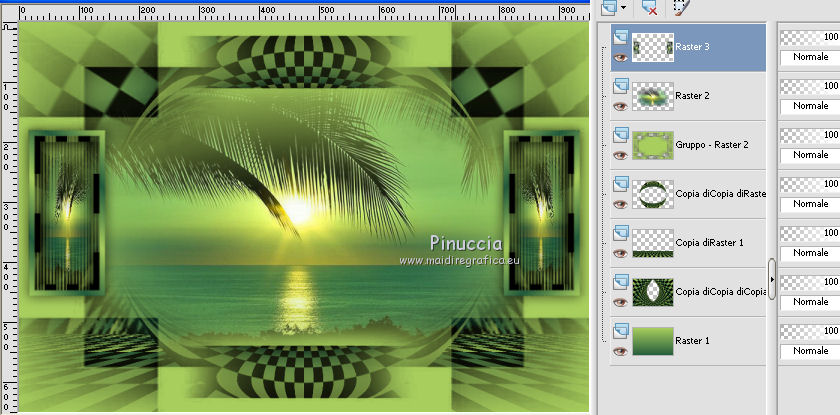Screen dimensions: 840x415
Task: Click the Delete Layer icon
Action: click(x=649, y=7)
